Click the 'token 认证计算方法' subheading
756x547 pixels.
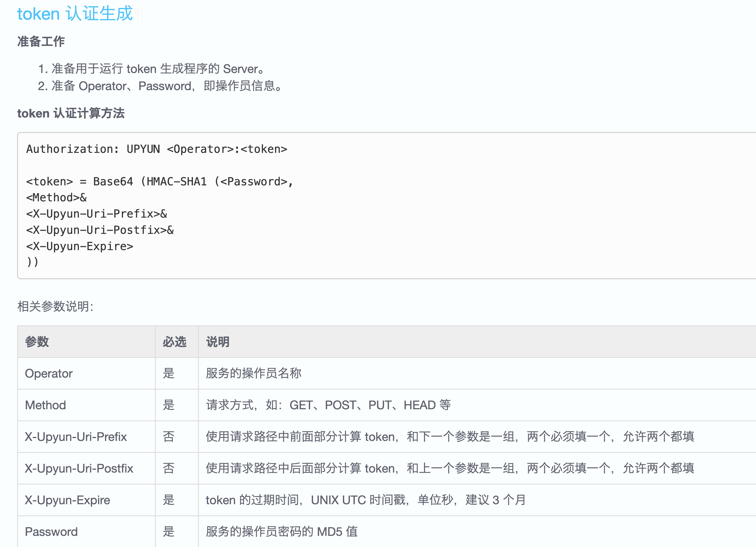tap(71, 113)
